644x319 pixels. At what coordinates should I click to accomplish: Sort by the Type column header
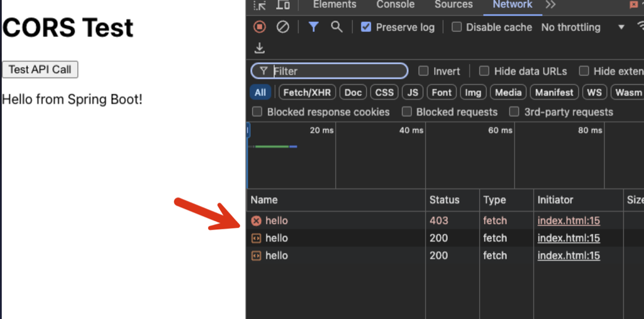[x=506, y=200]
